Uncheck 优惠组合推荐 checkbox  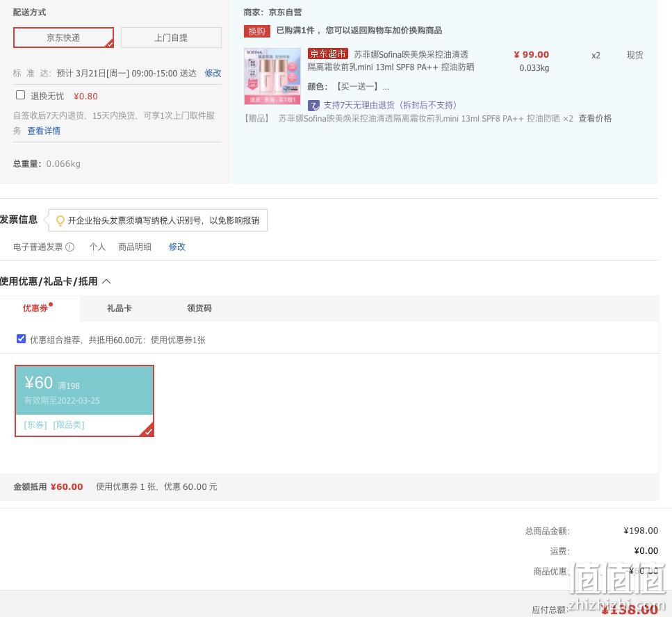pyautogui.click(x=21, y=339)
